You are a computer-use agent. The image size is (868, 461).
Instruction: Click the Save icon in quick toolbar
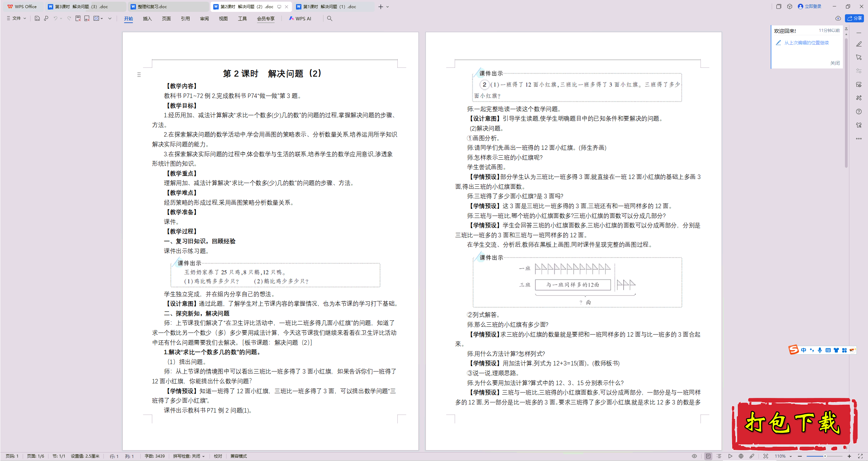pos(37,18)
